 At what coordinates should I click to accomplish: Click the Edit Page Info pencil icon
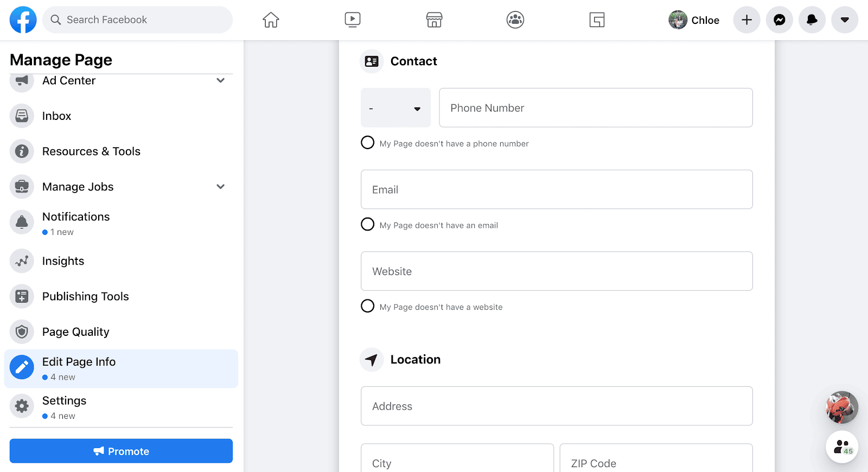[x=22, y=367]
